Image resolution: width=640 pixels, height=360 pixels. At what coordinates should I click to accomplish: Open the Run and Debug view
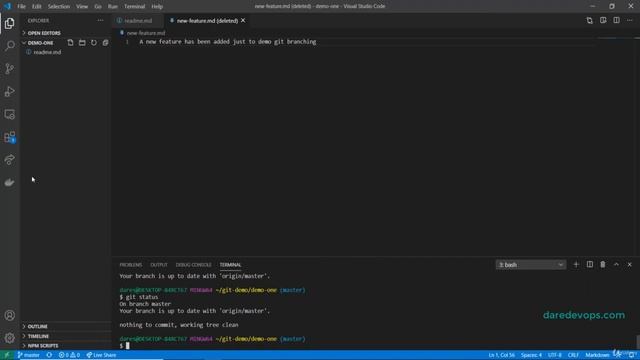[x=10, y=91]
